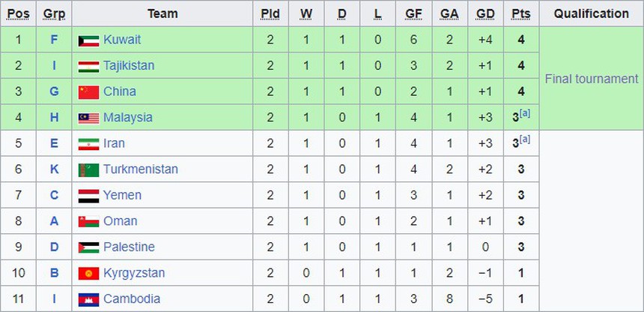
Task: Click the China flag icon
Action: pyautogui.click(x=88, y=91)
